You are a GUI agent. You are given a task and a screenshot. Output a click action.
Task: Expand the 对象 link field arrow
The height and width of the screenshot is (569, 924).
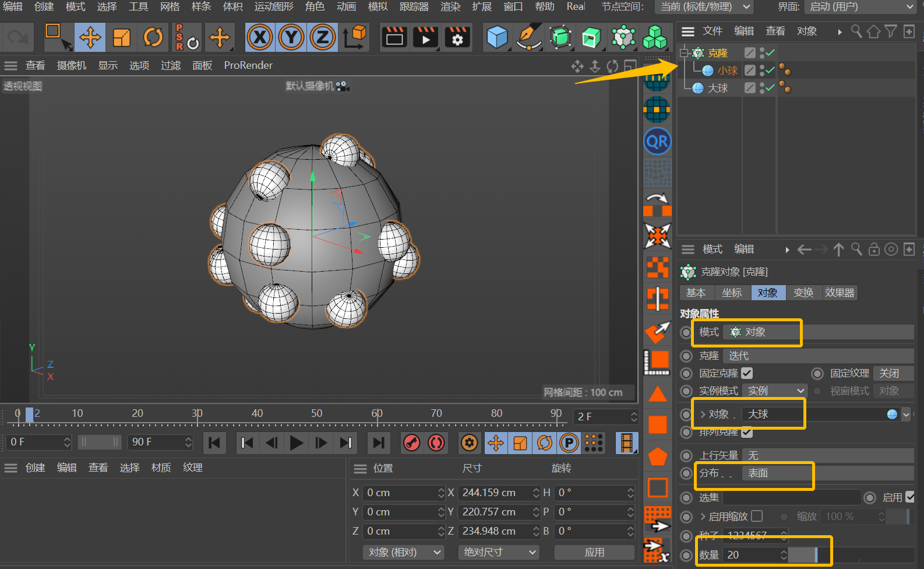[x=703, y=415]
